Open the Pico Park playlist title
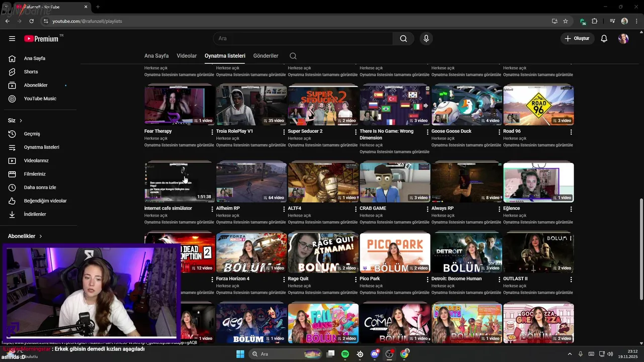This screenshot has width=644, height=362. (x=370, y=279)
